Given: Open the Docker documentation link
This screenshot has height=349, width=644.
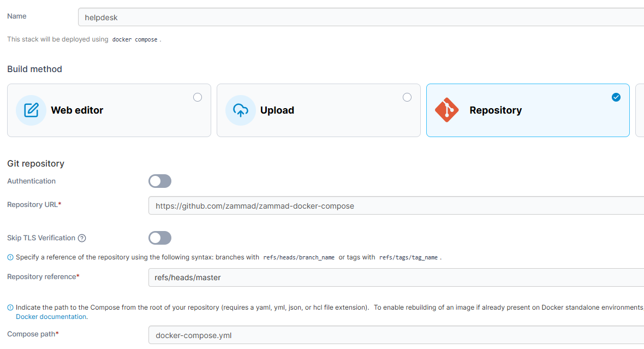Looking at the screenshot, I should click(51, 317).
